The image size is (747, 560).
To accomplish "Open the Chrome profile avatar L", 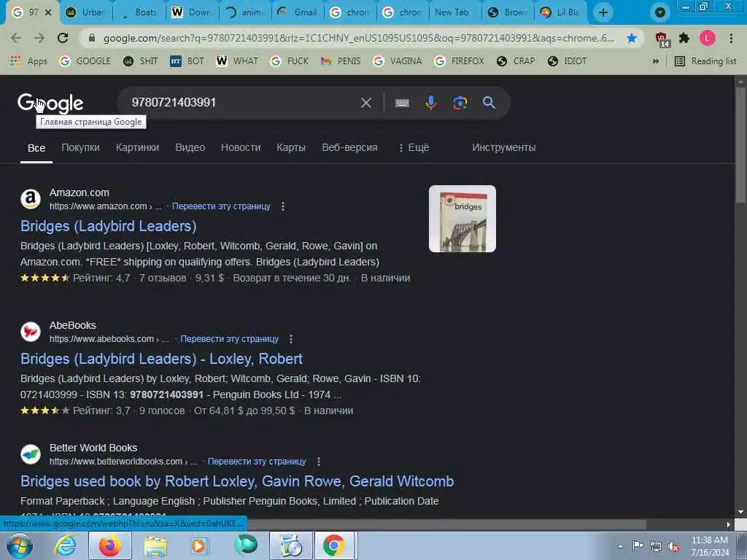I will pos(708,38).
